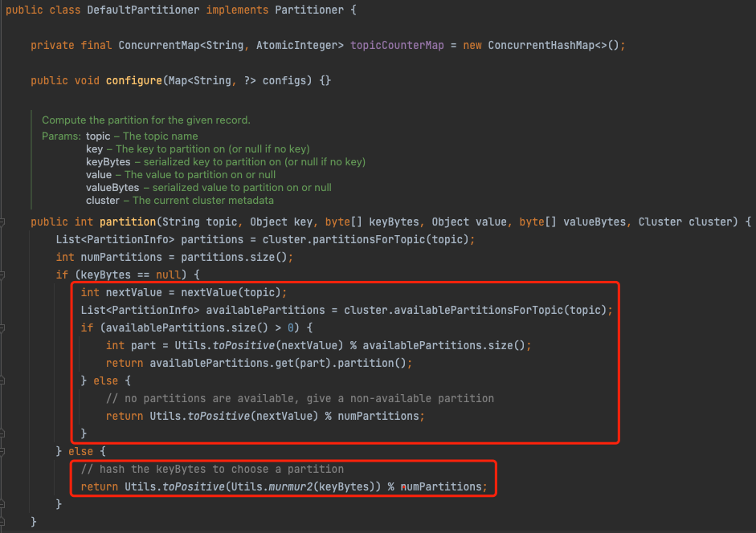Collapse the fold marker beside 'if (keyBytes == null)'
The height and width of the screenshot is (533, 756).
coord(2,275)
